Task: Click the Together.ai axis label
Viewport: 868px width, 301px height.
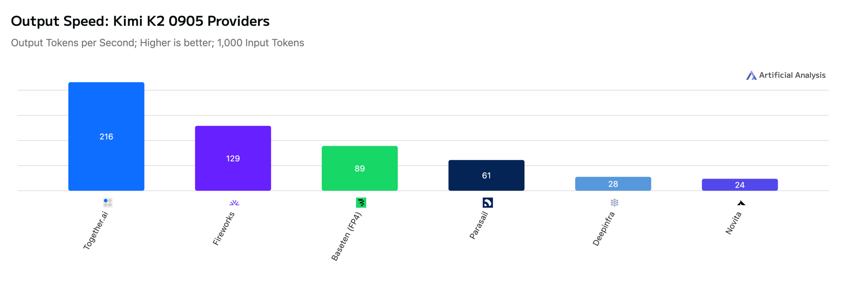Action: pos(96,230)
